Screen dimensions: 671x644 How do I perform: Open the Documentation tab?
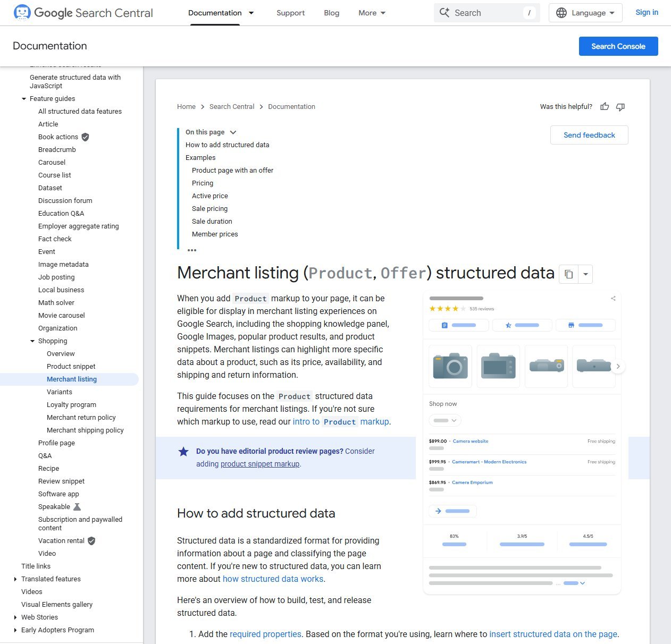pos(215,13)
